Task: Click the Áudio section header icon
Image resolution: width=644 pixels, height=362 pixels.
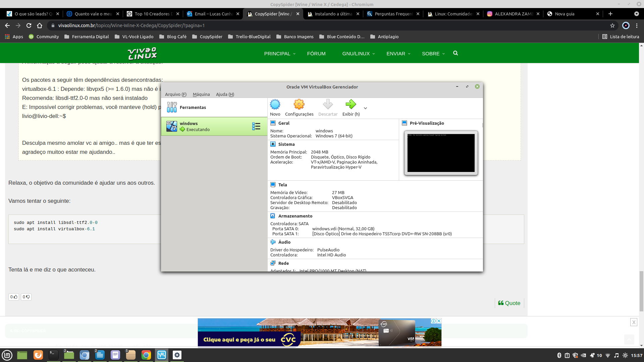Action: click(x=273, y=242)
